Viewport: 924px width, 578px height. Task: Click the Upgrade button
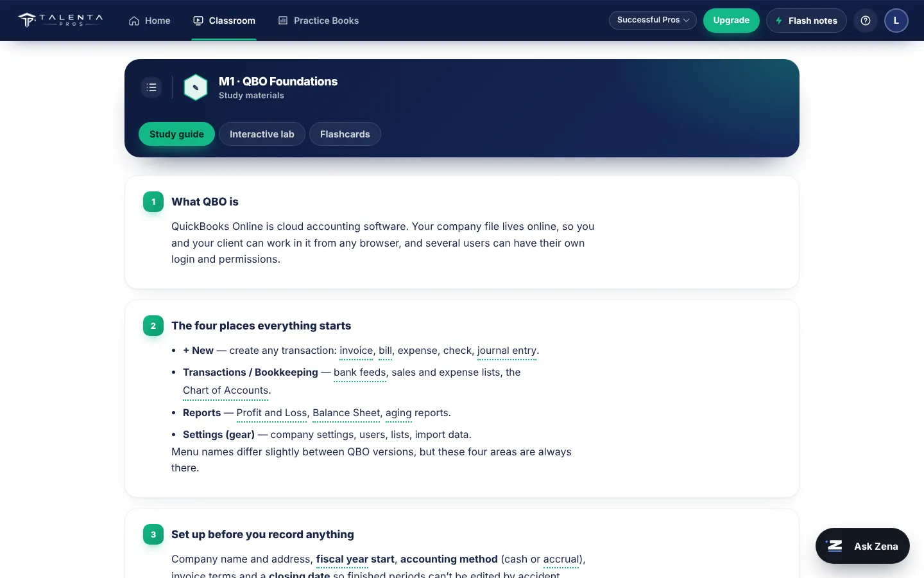click(x=732, y=21)
